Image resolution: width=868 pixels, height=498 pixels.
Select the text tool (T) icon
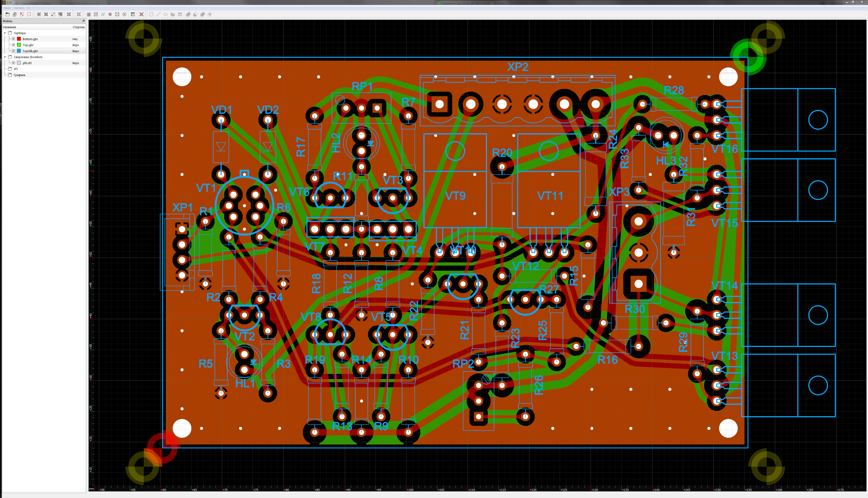(180, 14)
